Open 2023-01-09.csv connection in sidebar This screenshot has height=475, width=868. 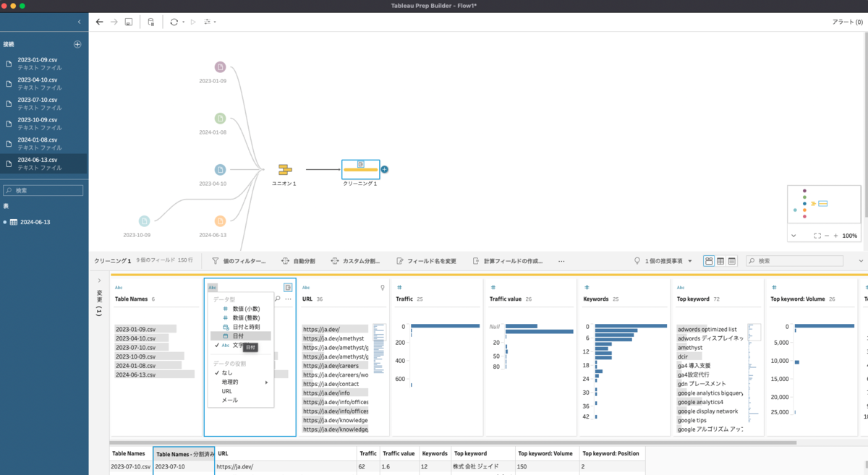pos(44,63)
